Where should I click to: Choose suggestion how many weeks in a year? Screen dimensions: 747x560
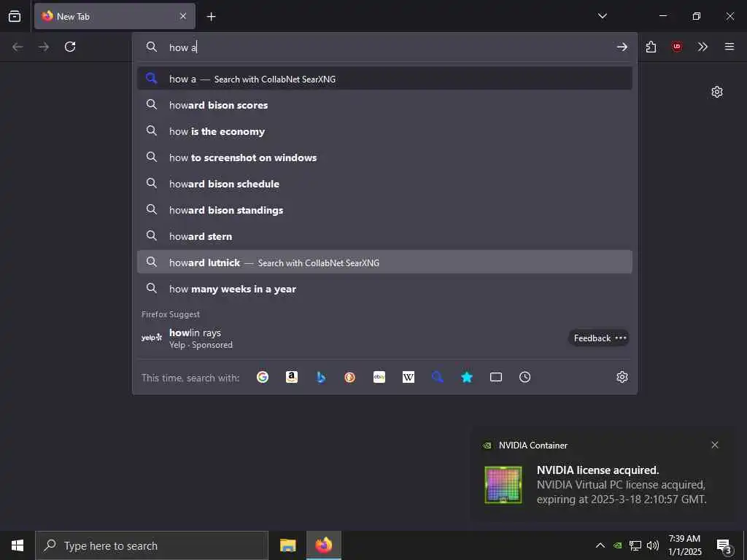point(384,289)
